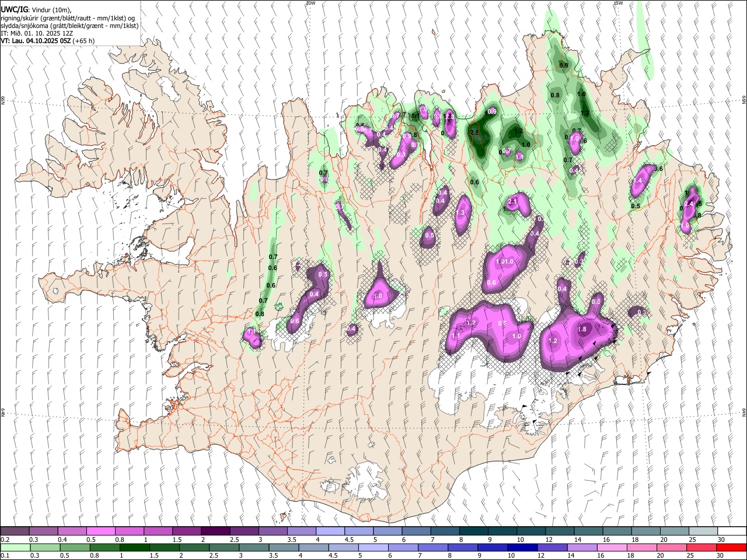Click upper legend swatch between 3 and 3.5
The width and height of the screenshot is (747, 560).
pyautogui.click(x=273, y=531)
